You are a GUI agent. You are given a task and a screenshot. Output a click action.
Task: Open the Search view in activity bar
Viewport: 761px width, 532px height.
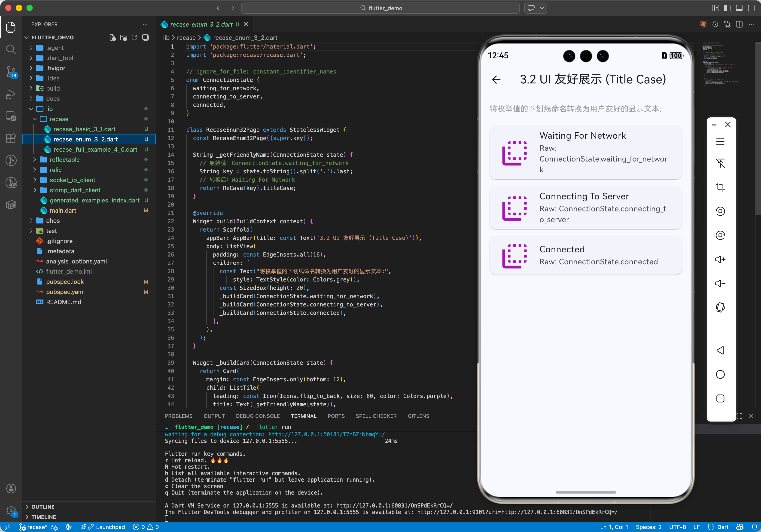[11, 49]
